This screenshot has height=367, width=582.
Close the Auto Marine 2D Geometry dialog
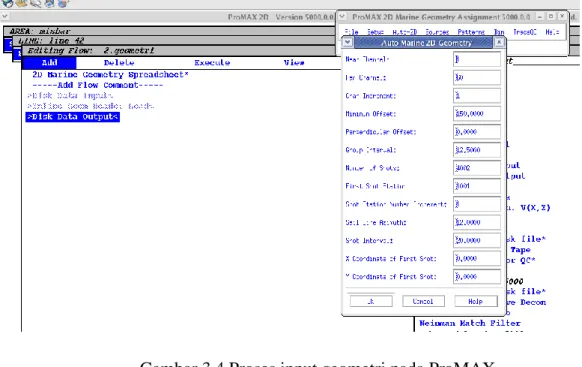[499, 42]
